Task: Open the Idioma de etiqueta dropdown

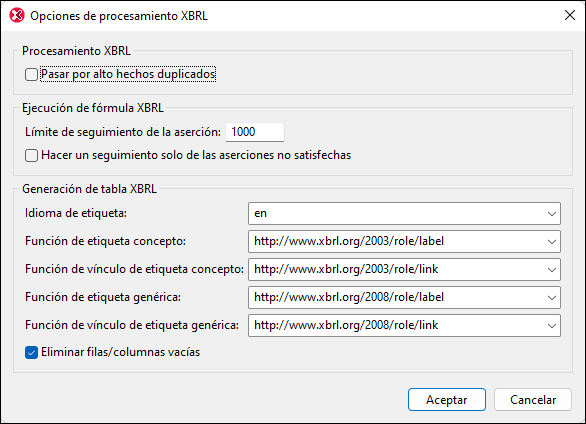Action: (404, 214)
